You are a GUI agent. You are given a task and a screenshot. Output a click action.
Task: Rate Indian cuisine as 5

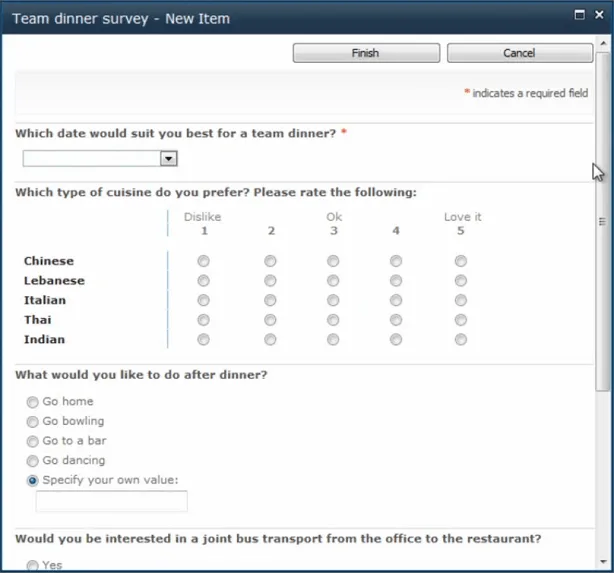pos(460,339)
